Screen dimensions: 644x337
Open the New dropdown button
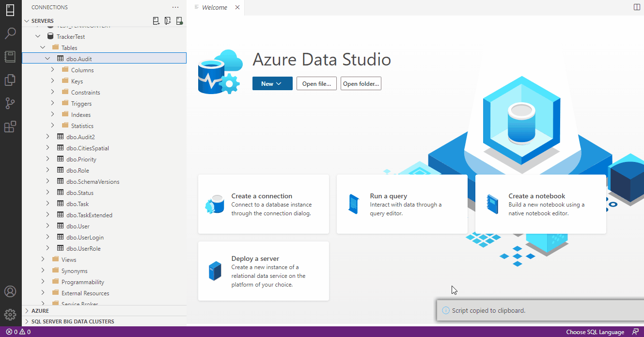click(272, 83)
